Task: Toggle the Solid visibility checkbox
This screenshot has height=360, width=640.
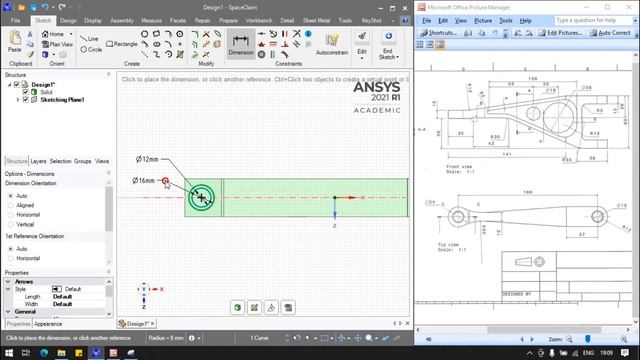Action: coord(25,92)
